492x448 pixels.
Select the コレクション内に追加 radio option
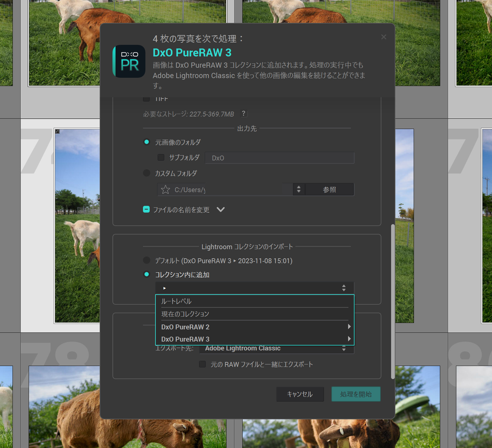click(147, 274)
